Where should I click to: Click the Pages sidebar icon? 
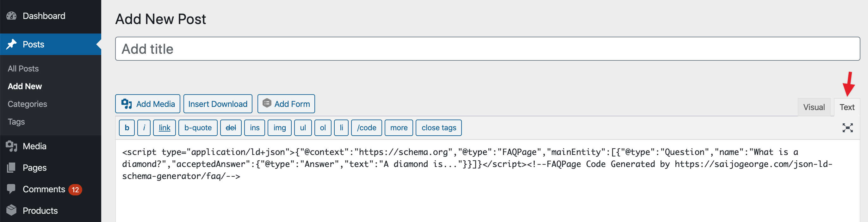11,167
